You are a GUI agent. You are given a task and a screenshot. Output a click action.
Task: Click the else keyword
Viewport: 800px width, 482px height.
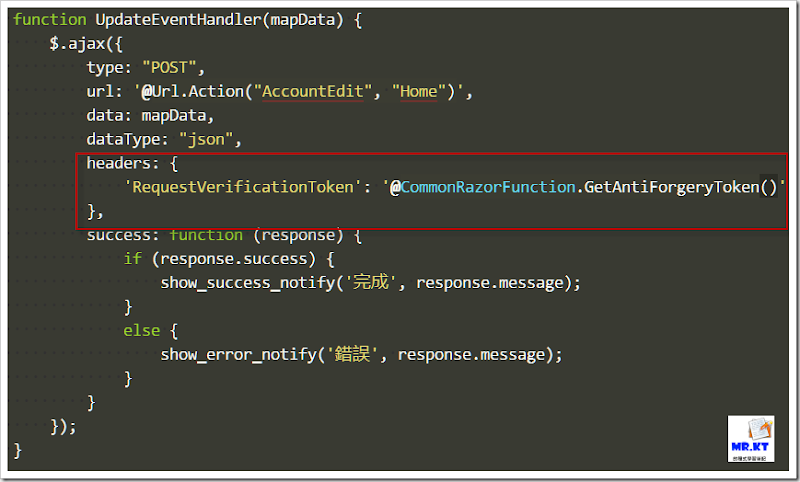click(x=141, y=330)
